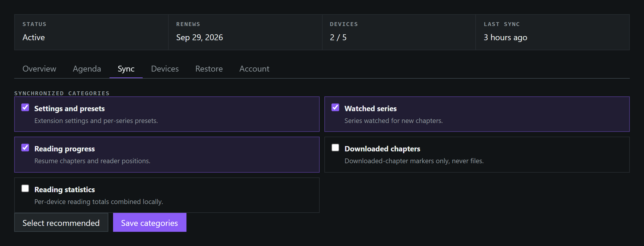Click the 'RENEWS' card label
The width and height of the screenshot is (644, 246).
(188, 24)
